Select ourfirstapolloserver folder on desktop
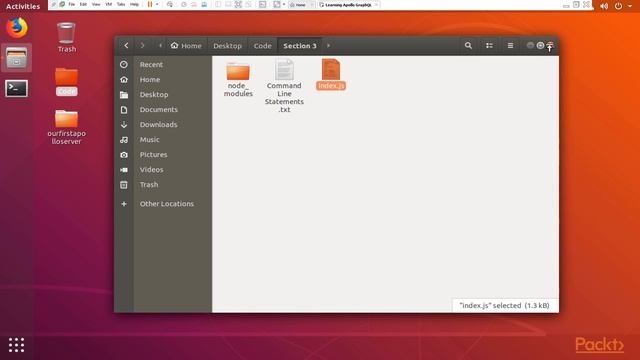 coord(67,127)
